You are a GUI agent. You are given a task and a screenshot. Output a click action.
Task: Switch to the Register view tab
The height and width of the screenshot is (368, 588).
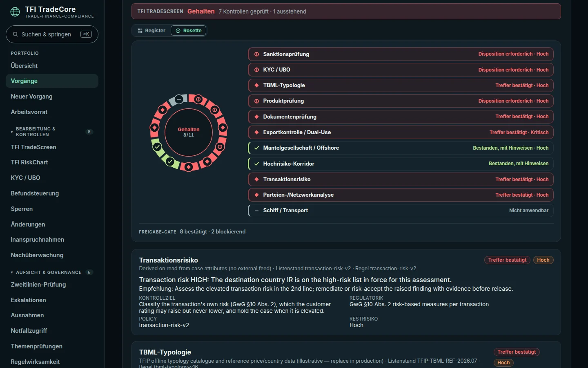click(x=151, y=31)
